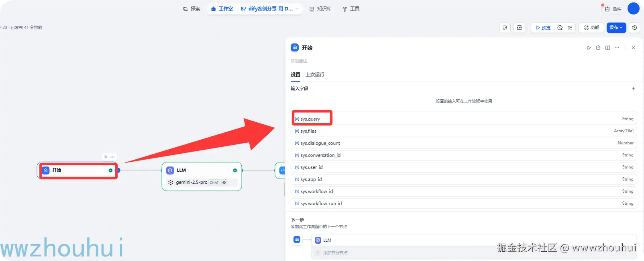Open the book help icon in panel
This screenshot has height=261, width=644.
pyautogui.click(x=608, y=48)
